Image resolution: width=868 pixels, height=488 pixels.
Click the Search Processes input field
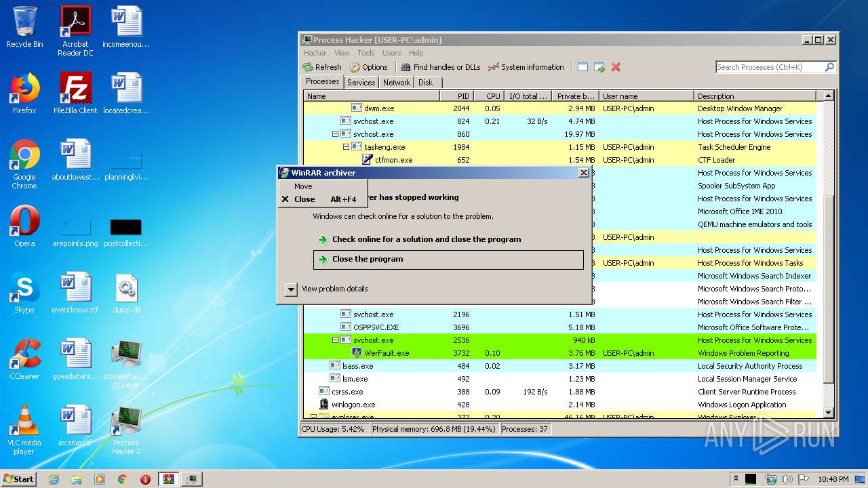coord(770,67)
